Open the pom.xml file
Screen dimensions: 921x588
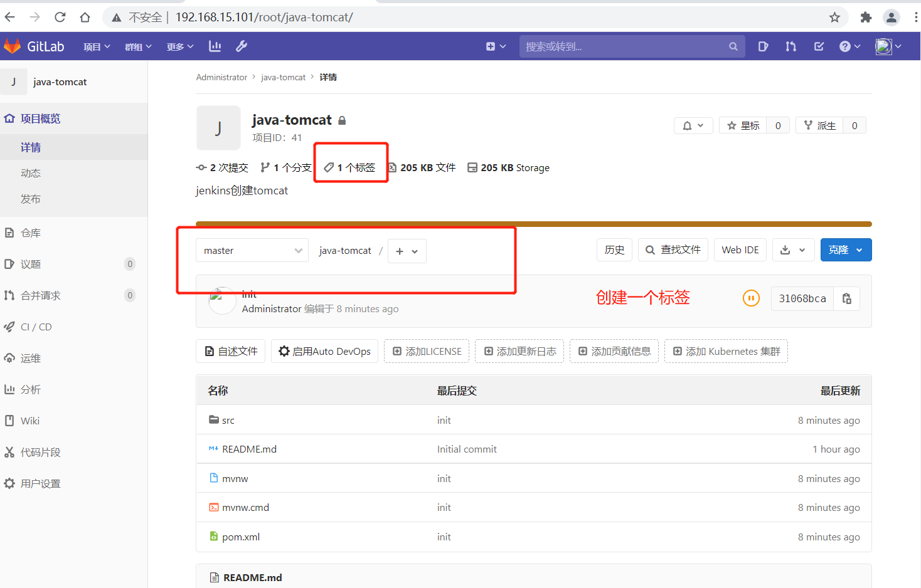tap(240, 537)
